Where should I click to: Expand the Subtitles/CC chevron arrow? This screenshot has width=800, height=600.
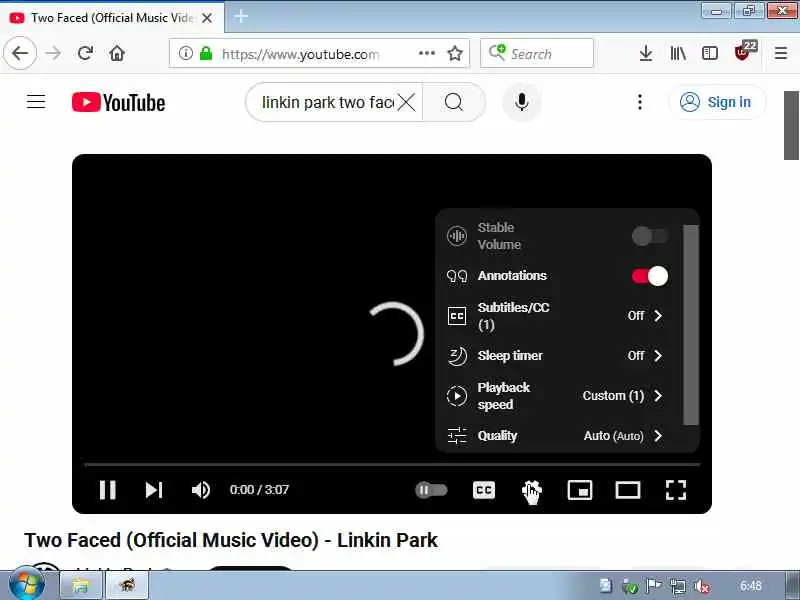pyautogui.click(x=658, y=316)
